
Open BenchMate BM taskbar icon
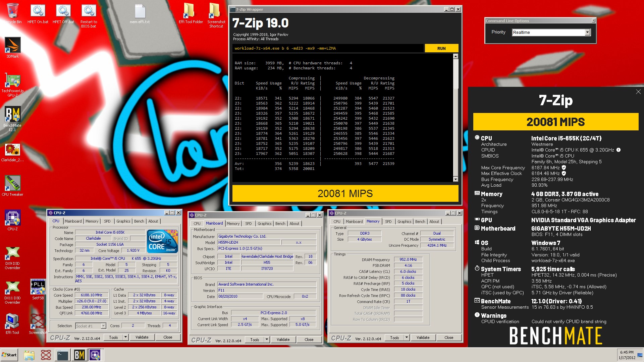pos(79,355)
